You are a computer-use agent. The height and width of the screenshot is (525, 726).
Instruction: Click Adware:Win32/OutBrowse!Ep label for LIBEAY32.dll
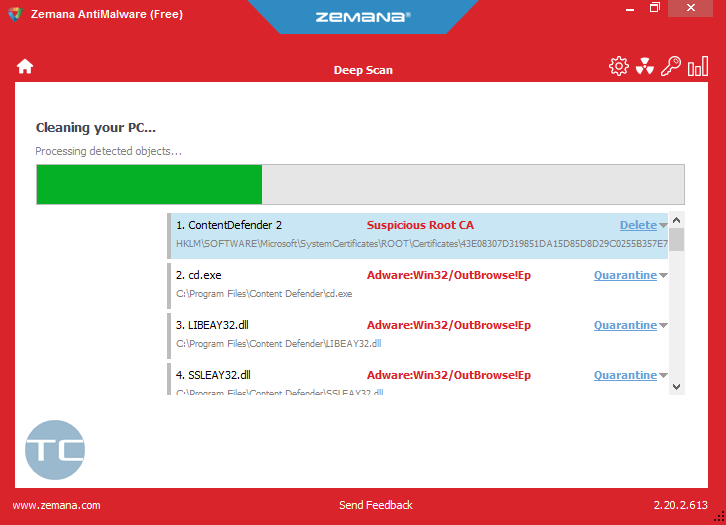(449, 325)
